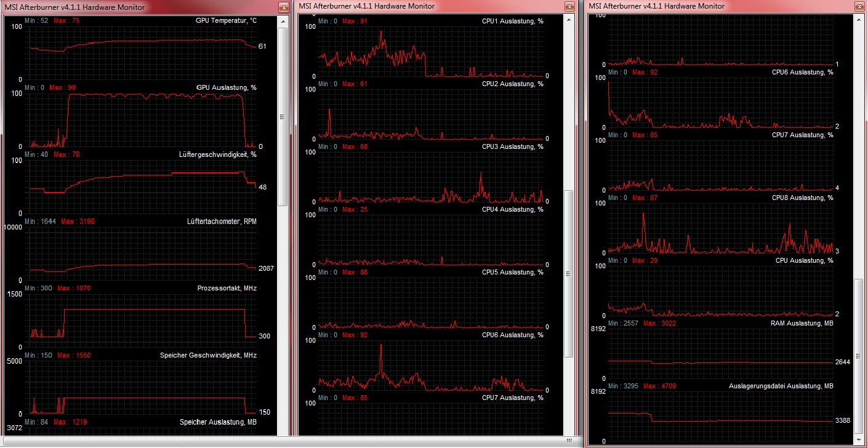Viewport: 868px width, 448px height.
Task: Select the 'Prozessortakt, MHz' graph label
Action: pyautogui.click(x=227, y=289)
